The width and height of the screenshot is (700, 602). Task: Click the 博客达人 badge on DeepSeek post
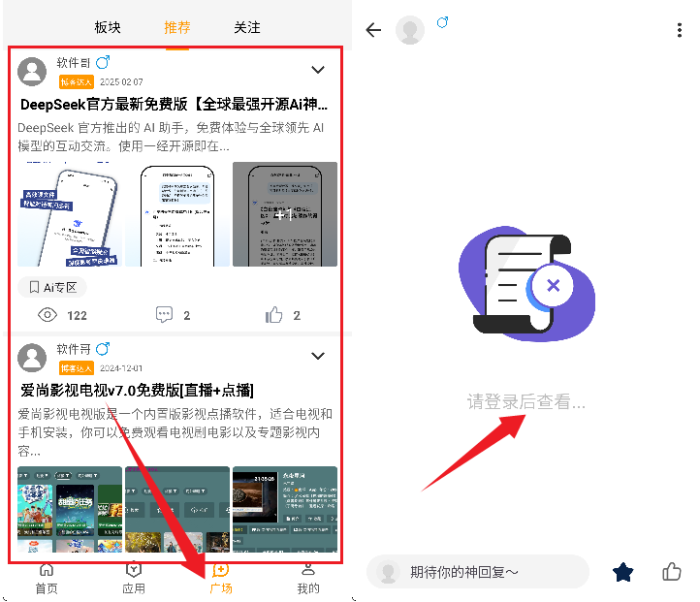[x=77, y=81]
